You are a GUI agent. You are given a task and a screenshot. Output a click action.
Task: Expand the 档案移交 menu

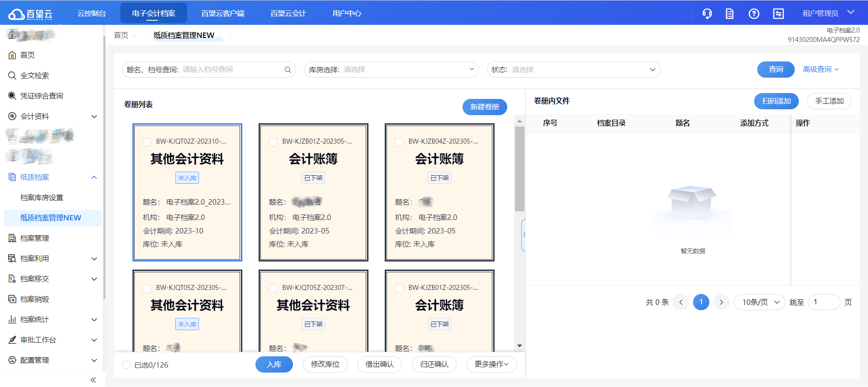94,279
